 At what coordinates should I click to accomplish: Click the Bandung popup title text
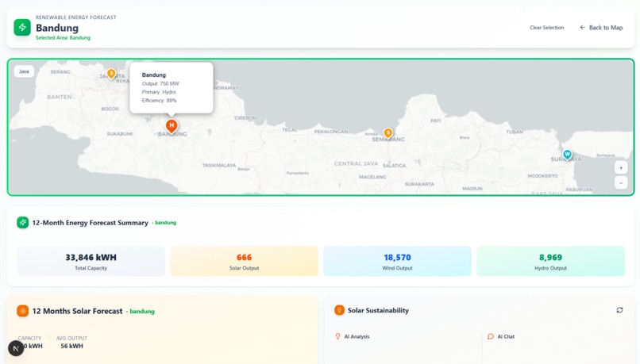(154, 75)
